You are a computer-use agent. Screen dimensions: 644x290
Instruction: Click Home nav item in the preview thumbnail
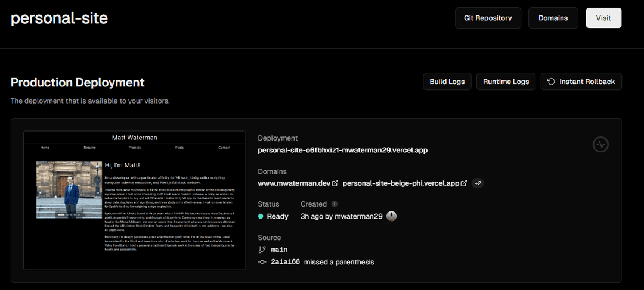45,148
